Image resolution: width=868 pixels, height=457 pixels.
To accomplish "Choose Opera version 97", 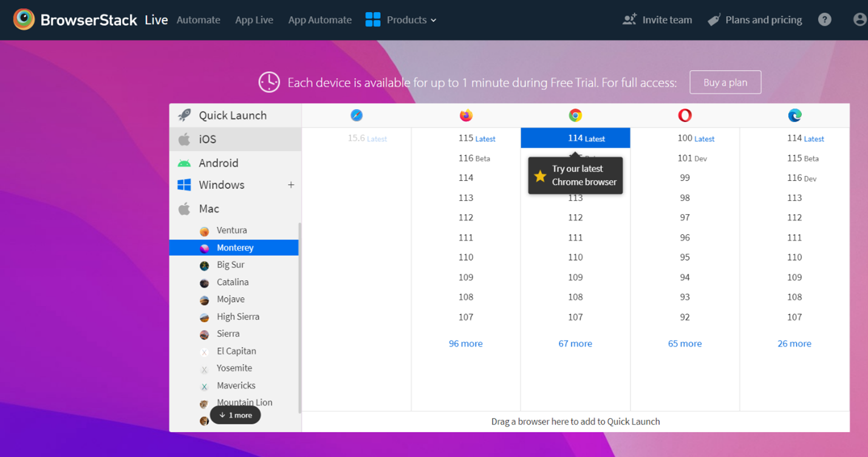I will click(x=685, y=217).
